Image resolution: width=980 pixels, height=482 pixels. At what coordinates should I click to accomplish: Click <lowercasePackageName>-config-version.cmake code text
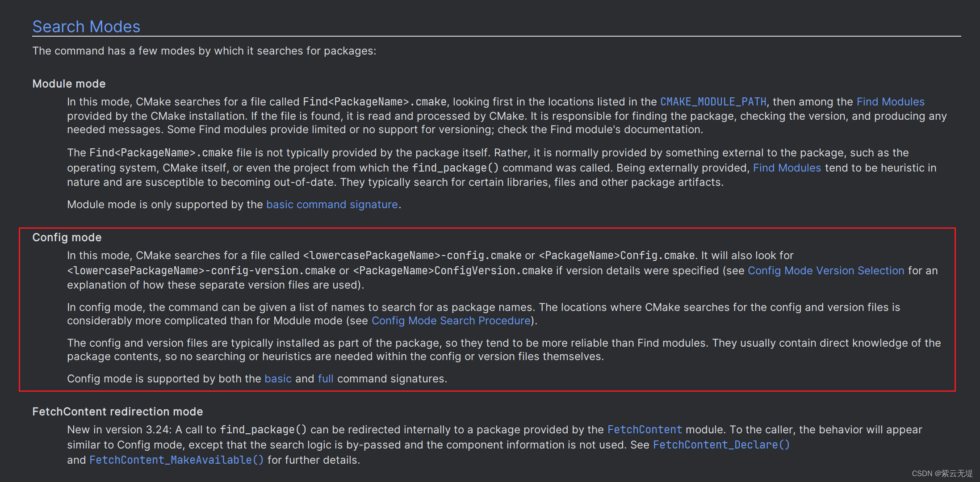(201, 271)
